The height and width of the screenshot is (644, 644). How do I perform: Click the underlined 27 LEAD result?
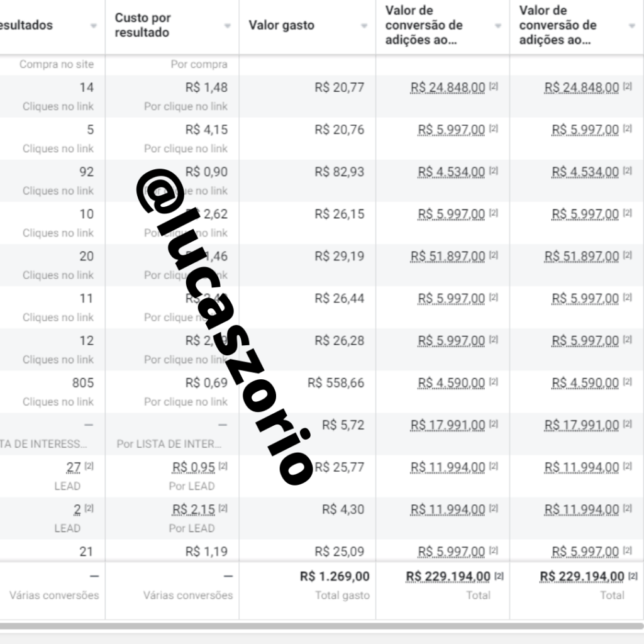(x=74, y=467)
